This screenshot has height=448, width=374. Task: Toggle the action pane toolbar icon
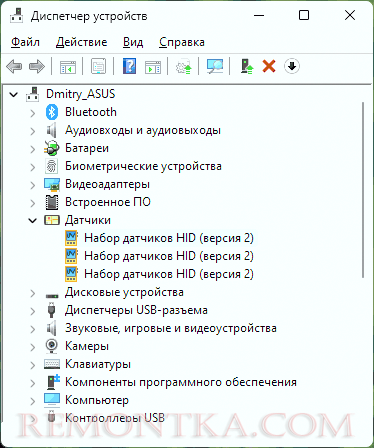pos(153,66)
